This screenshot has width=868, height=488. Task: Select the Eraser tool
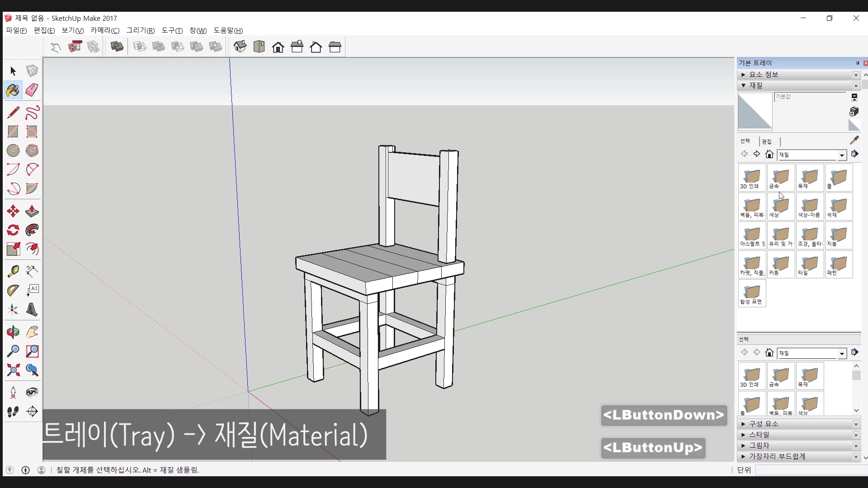(x=32, y=90)
